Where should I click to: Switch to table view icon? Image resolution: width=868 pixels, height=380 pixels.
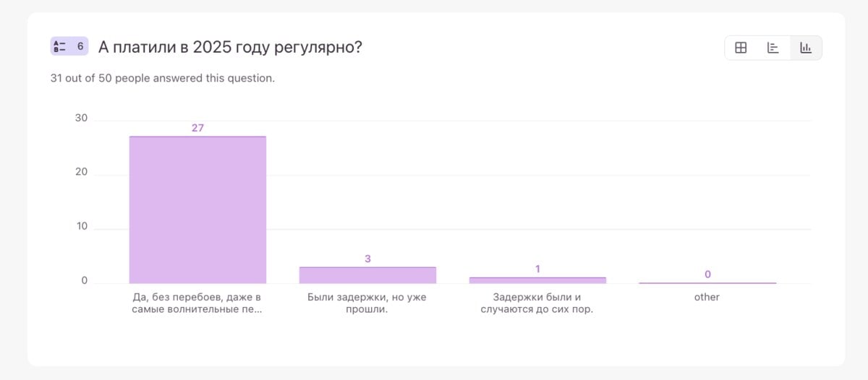coord(741,48)
